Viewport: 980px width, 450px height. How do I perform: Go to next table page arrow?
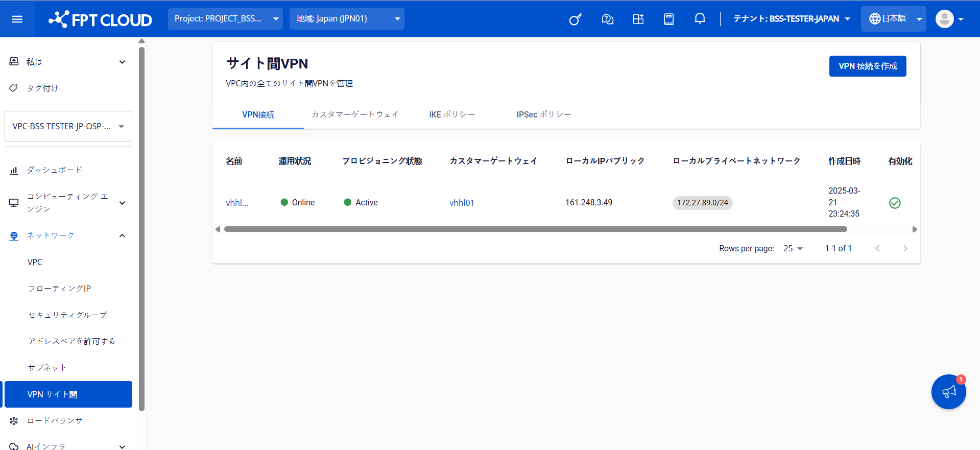[x=905, y=248]
